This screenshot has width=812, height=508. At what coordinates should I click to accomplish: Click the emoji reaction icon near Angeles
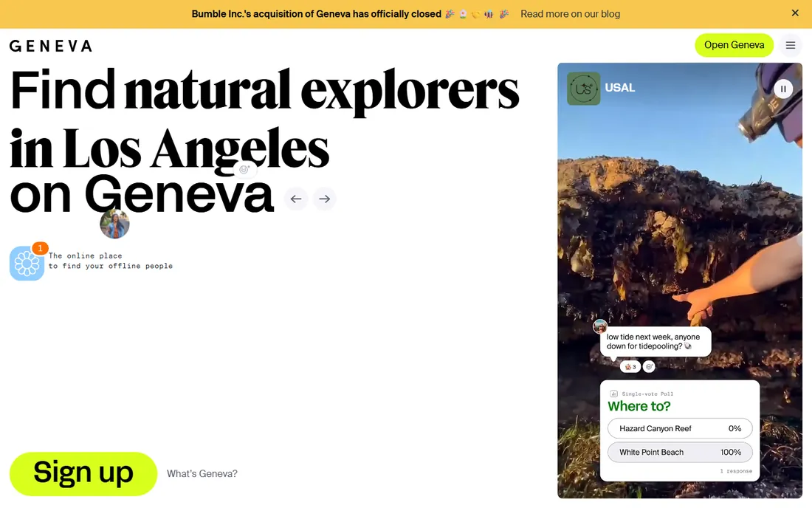pyautogui.click(x=244, y=169)
